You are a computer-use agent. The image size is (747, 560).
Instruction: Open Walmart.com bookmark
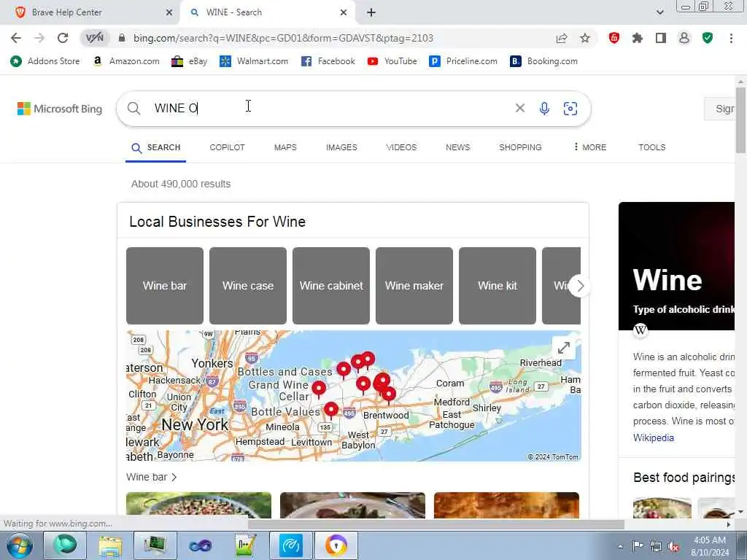click(254, 61)
